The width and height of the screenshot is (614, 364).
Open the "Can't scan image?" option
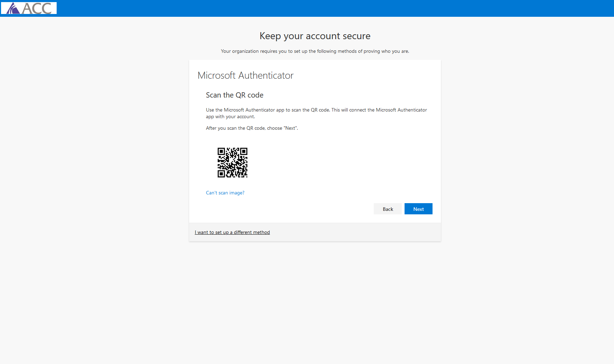[225, 193]
